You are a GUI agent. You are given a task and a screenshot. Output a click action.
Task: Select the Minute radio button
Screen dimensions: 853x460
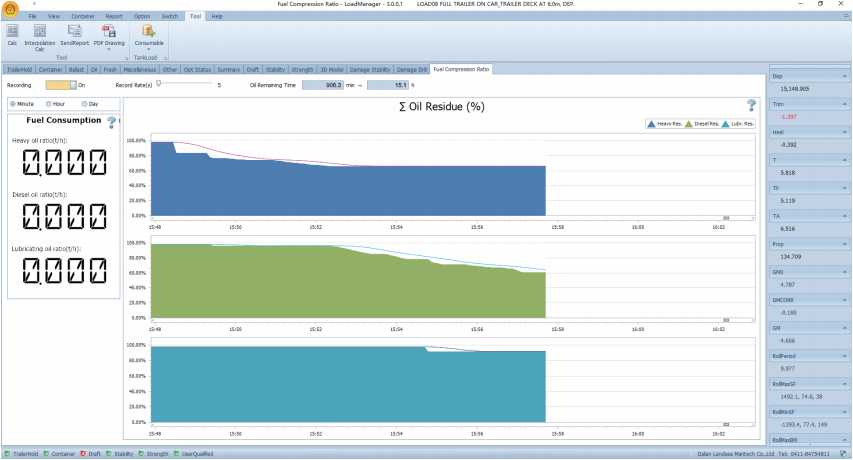(x=13, y=104)
